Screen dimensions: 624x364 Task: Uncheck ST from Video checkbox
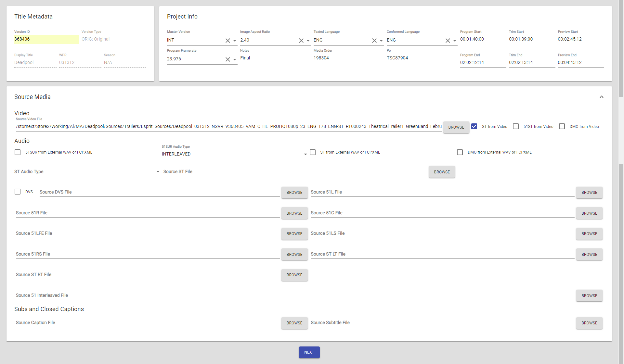point(474,127)
